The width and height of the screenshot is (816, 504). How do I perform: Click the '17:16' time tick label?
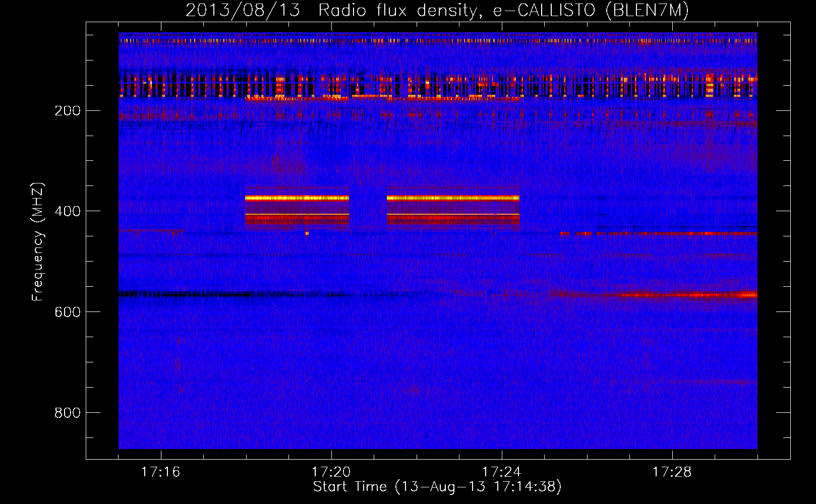tap(160, 472)
